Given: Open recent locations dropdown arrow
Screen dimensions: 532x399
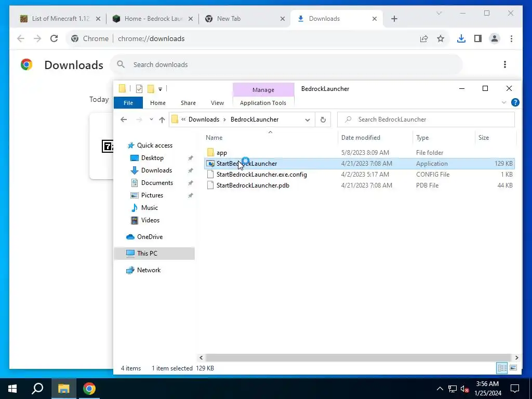Looking at the screenshot, I should [x=151, y=119].
